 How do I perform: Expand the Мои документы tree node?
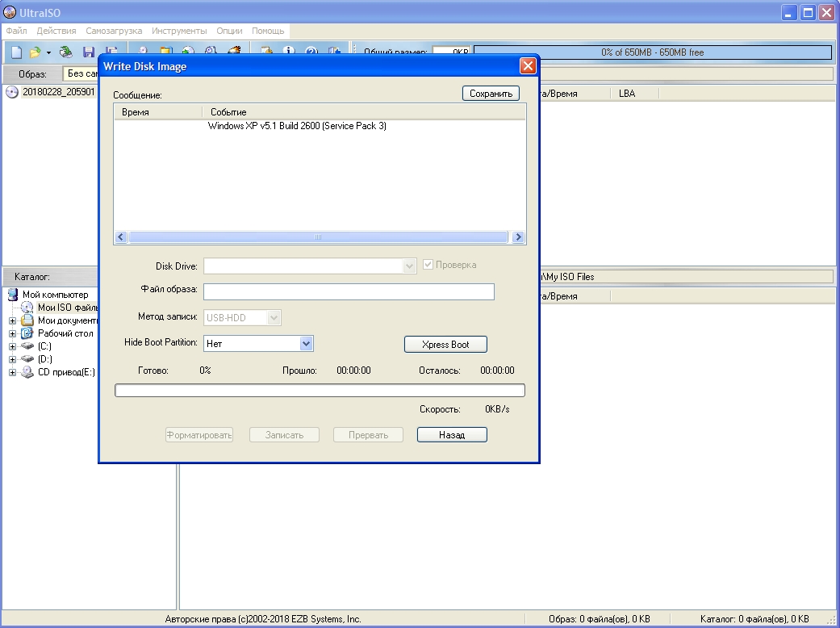(x=12, y=320)
